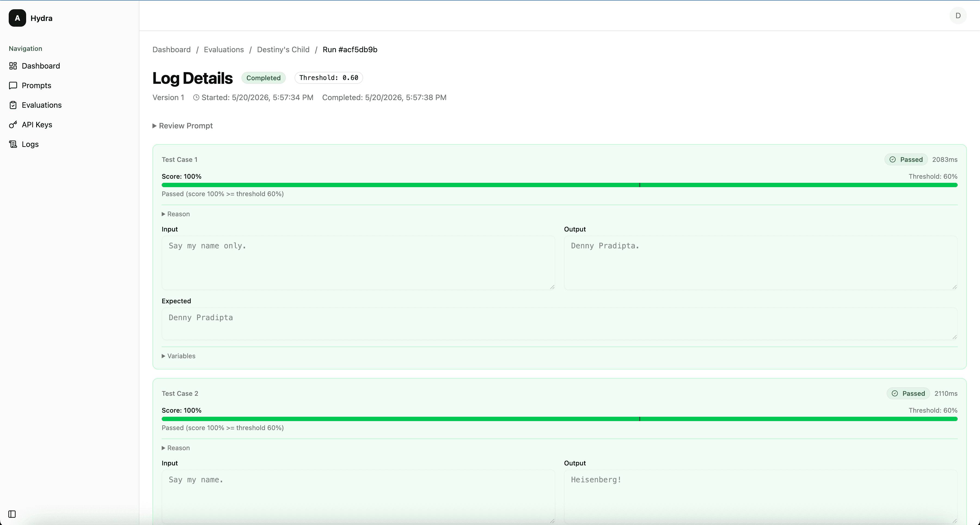The width and height of the screenshot is (980, 525).
Task: Expand Reason under Test Case 2
Action: pos(176,448)
